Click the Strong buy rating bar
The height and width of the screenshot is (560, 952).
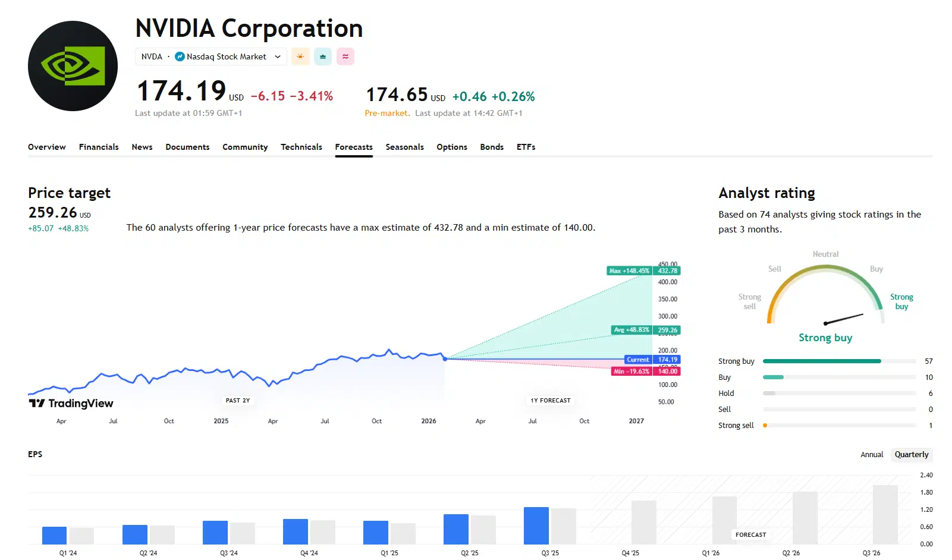tap(822, 361)
